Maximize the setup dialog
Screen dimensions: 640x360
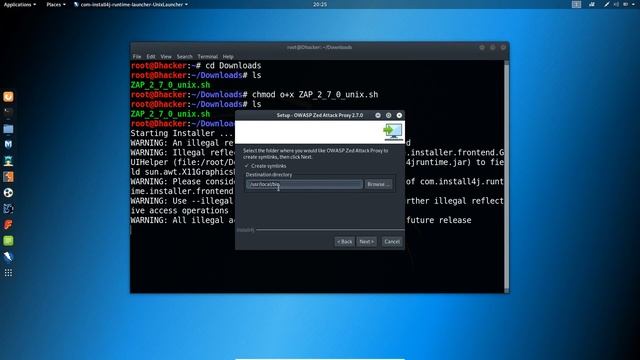pyautogui.click(x=389, y=116)
